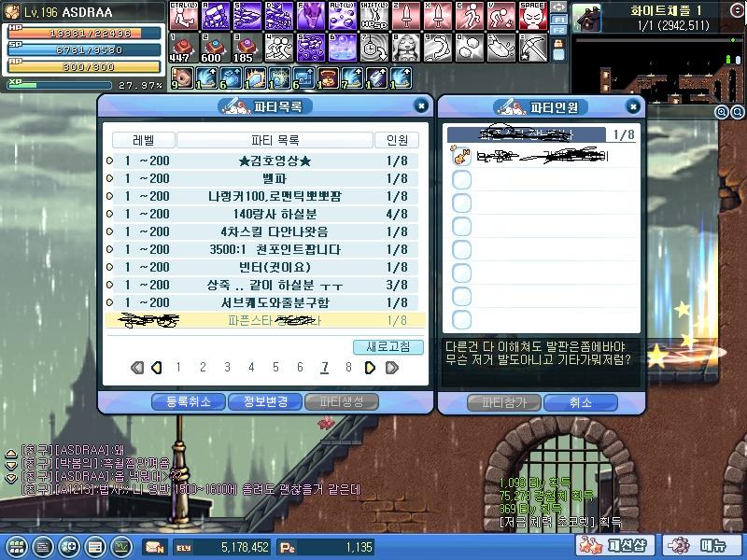Screen dimensions: 747x560
Task: Use the CTRL(L) kick skill slot
Action: [184, 16]
